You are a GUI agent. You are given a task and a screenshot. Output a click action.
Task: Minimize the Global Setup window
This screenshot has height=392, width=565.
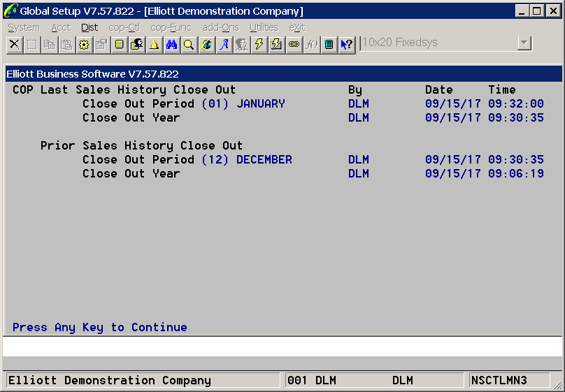pyautogui.click(x=522, y=10)
